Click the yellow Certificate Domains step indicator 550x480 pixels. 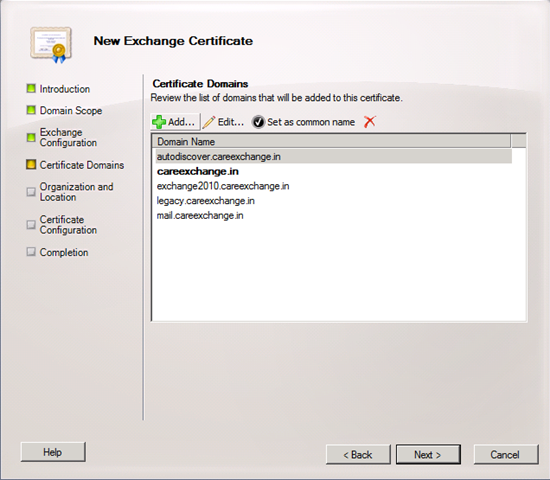[x=31, y=164]
